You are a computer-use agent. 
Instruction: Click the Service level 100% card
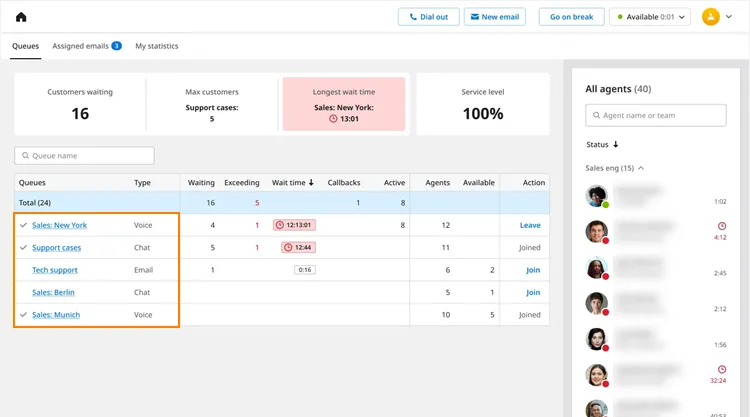click(x=483, y=104)
